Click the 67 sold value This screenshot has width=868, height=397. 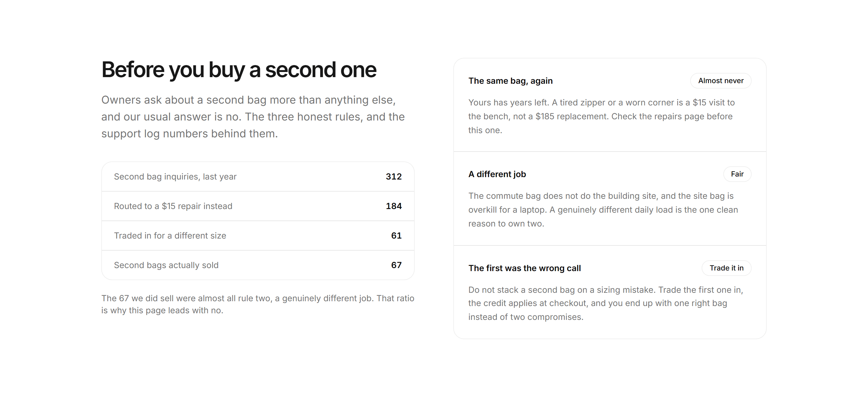tap(396, 265)
